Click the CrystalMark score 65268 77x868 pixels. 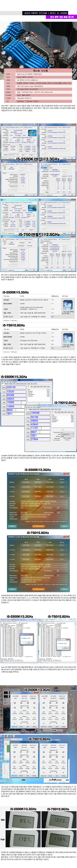[10, 395]
